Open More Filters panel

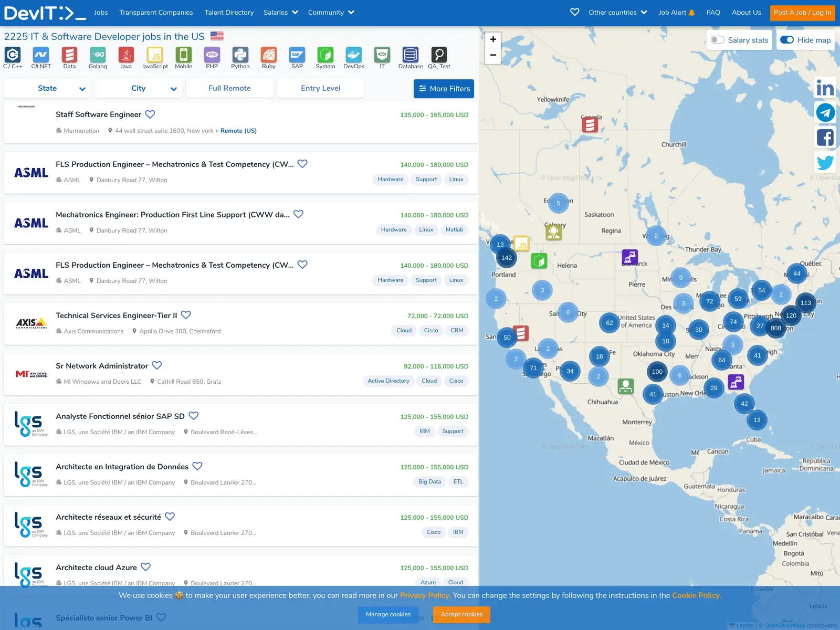coord(444,89)
